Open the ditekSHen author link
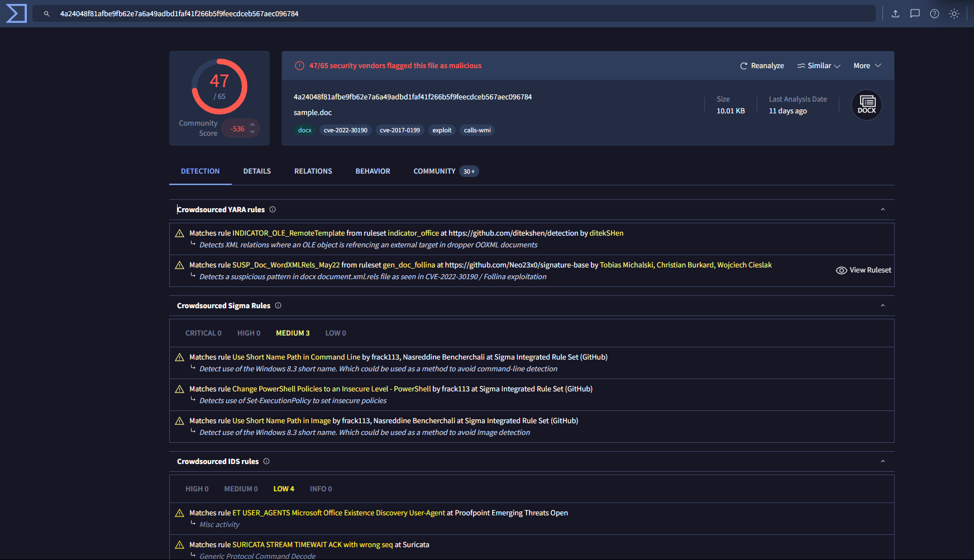 607,233
